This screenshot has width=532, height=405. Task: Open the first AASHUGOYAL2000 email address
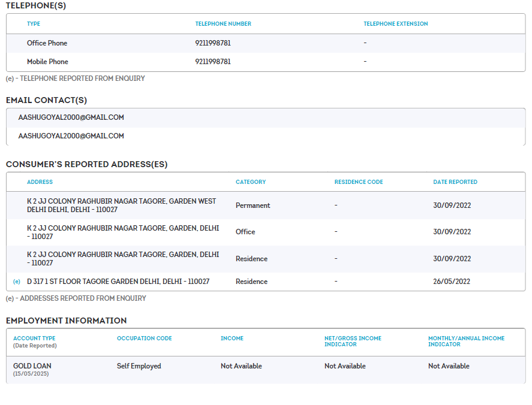tap(71, 117)
